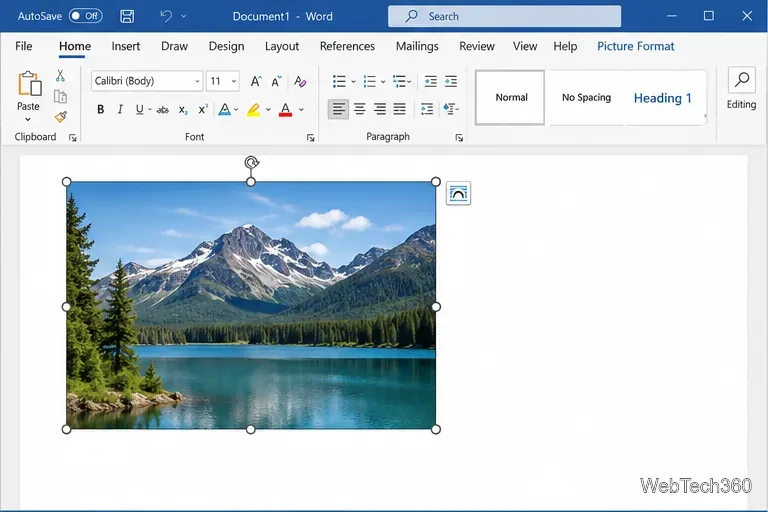Viewport: 768px width, 512px height.
Task: Open the highlight color dropdown arrow
Action: (x=268, y=110)
